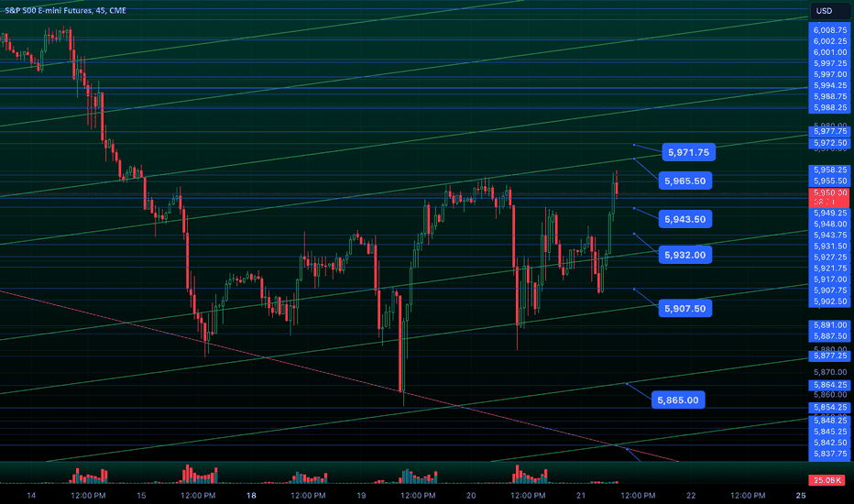Select the 5,921.75 level label
Viewport: 854px width, 504px height.
(830, 268)
